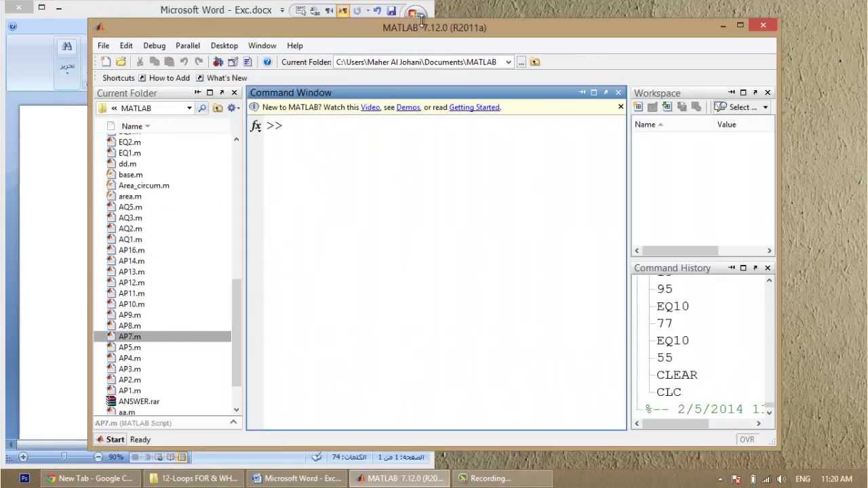This screenshot has width=868, height=488.
Task: Click the Copy icon in MATLAB toolbar
Action: (155, 62)
